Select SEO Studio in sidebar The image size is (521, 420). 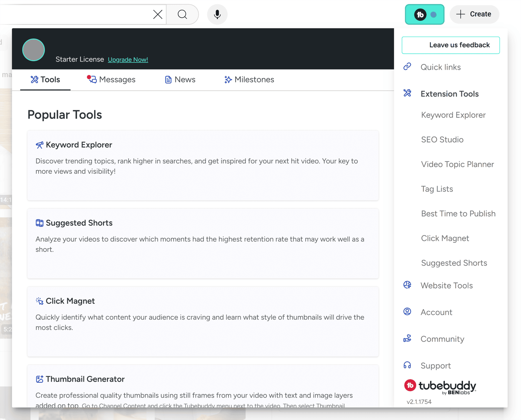[442, 140]
